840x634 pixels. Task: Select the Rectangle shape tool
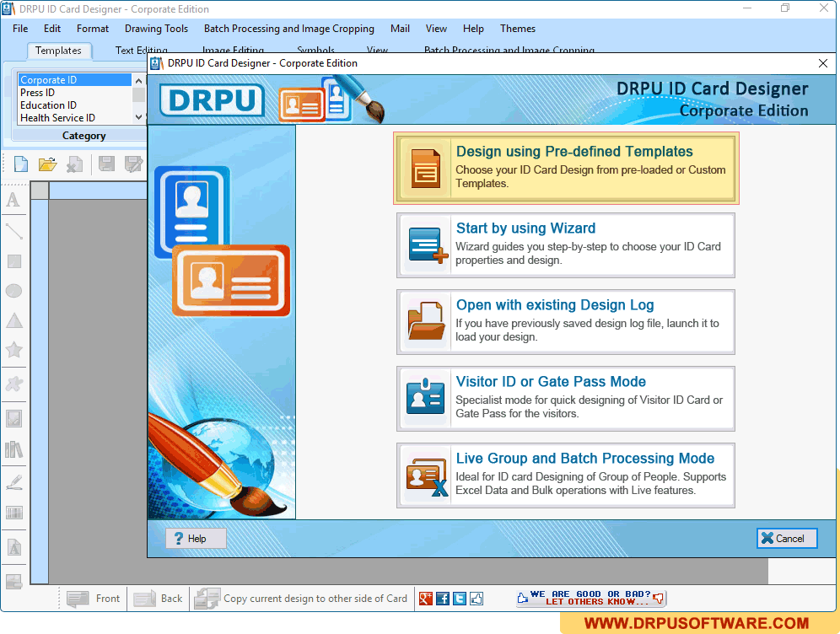click(x=14, y=261)
